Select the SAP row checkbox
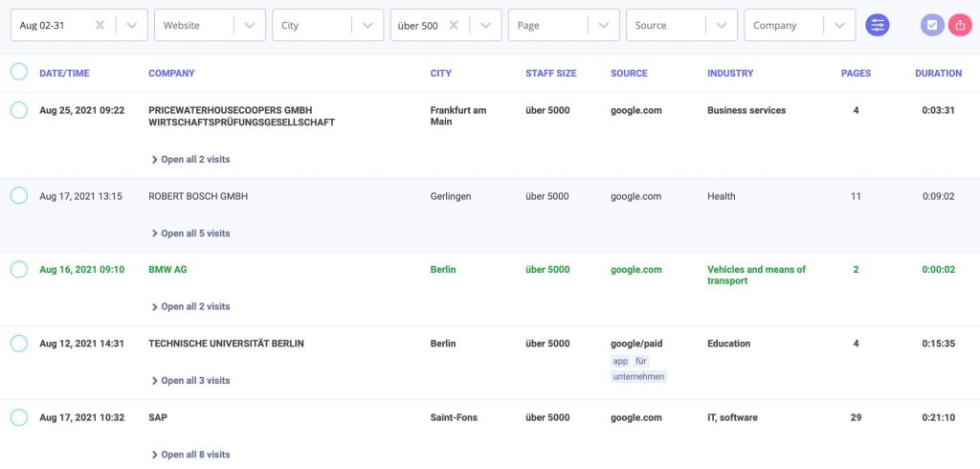This screenshot has width=980, height=469. pos(19,417)
